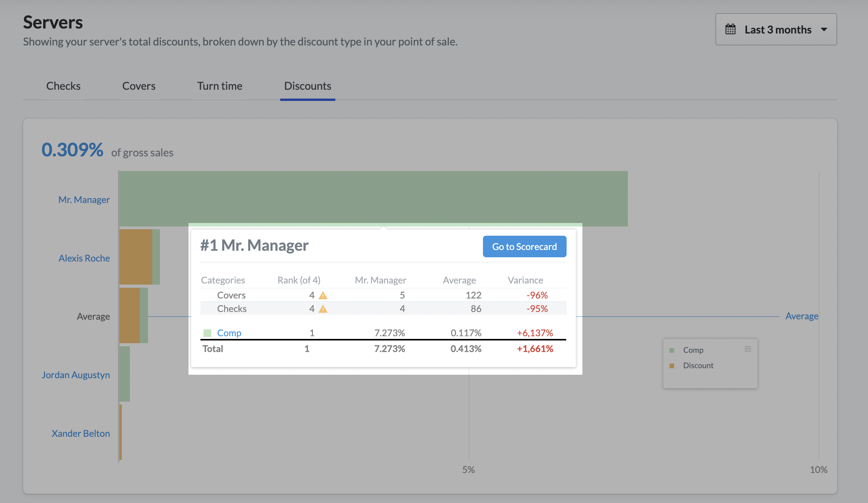Click the Mr. Manager server name link
The width and height of the screenshot is (868, 503).
(x=84, y=200)
